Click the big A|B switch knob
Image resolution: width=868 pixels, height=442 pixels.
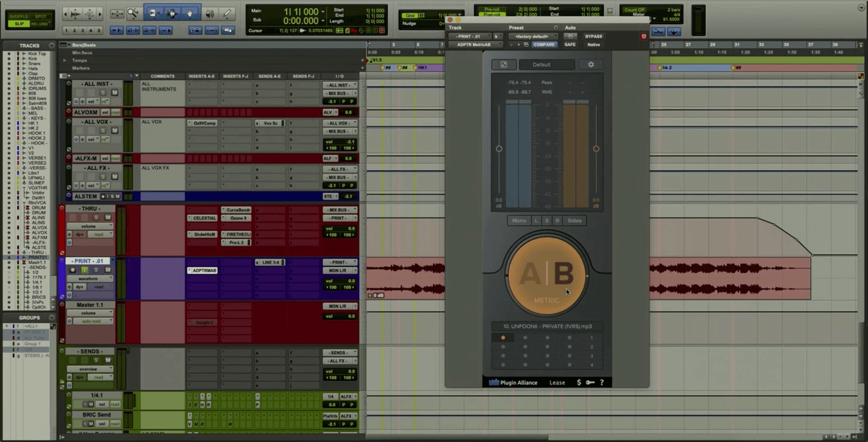pyautogui.click(x=547, y=275)
